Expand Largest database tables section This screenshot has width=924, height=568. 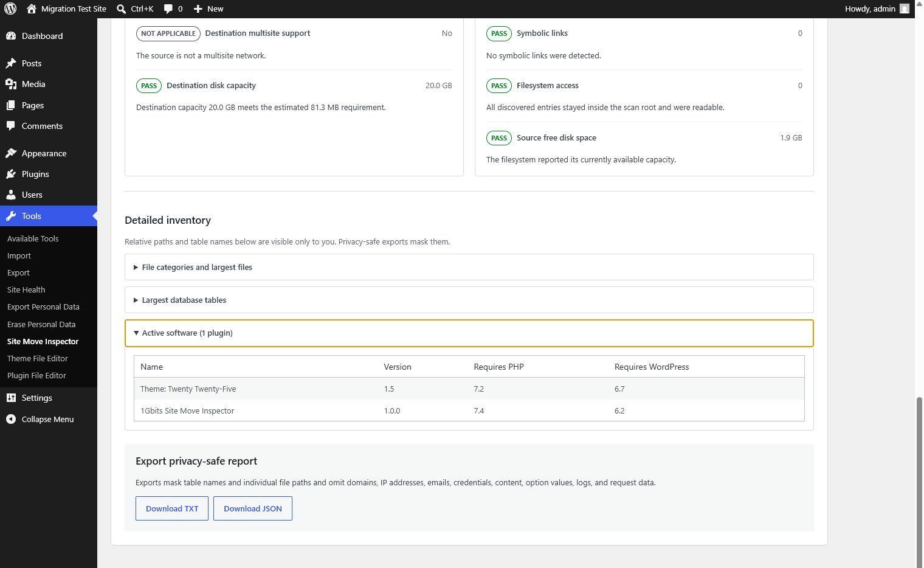[x=469, y=300]
